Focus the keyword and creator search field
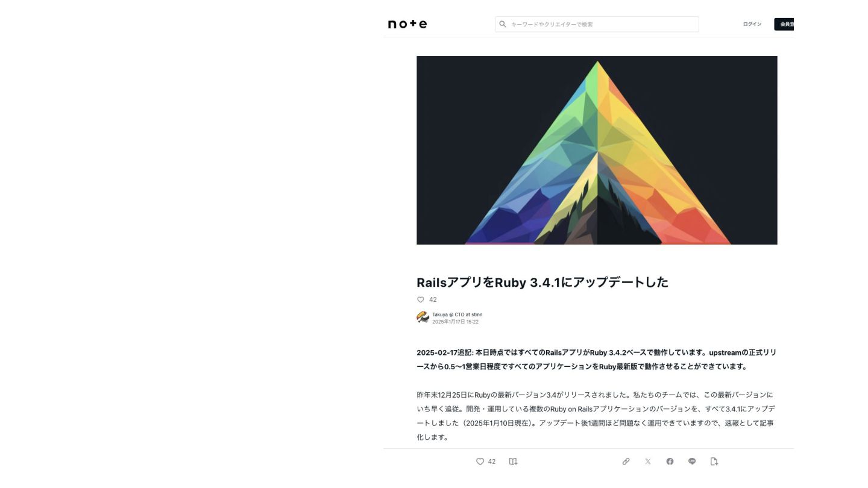This screenshot has height=488, width=868. point(597,24)
